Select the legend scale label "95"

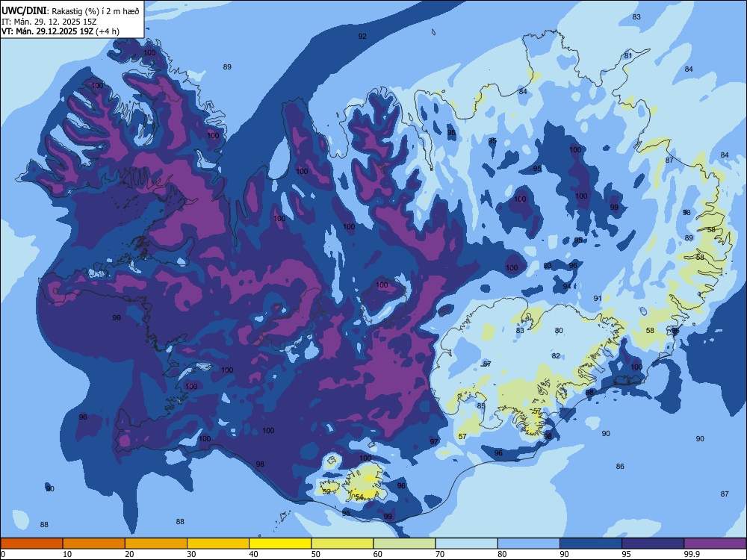click(627, 554)
